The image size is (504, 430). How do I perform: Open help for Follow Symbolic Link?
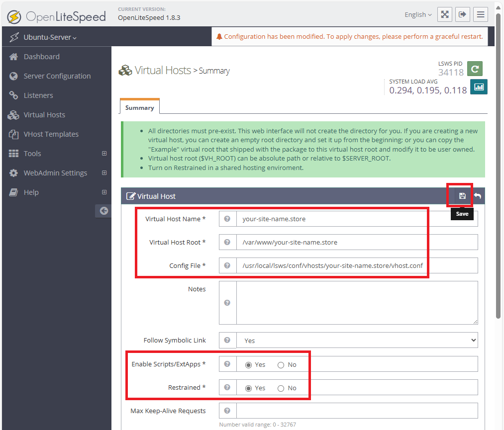pyautogui.click(x=227, y=340)
